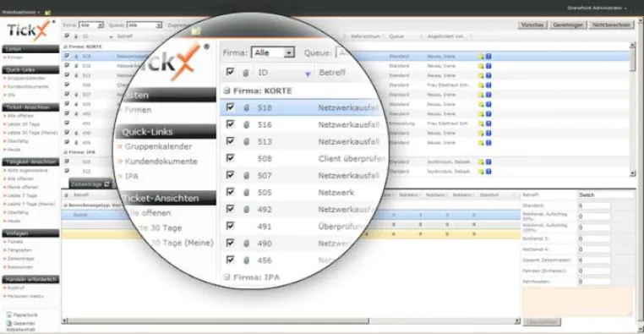Image resolution: width=644 pixels, height=334 pixels.
Task: Click the blue icon in first IPA company row
Action: coord(488,162)
